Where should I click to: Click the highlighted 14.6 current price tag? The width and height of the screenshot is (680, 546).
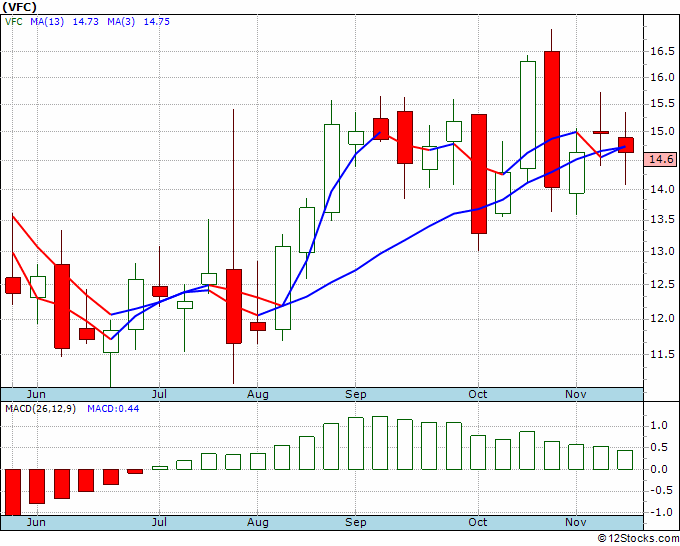point(660,160)
